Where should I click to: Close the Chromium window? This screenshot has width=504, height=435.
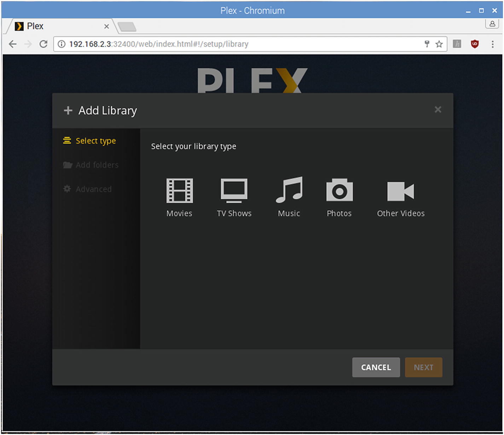(494, 11)
